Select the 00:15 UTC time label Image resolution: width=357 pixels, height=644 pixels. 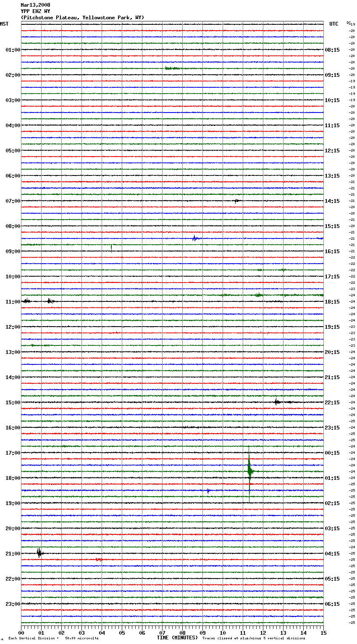pyautogui.click(x=332, y=453)
